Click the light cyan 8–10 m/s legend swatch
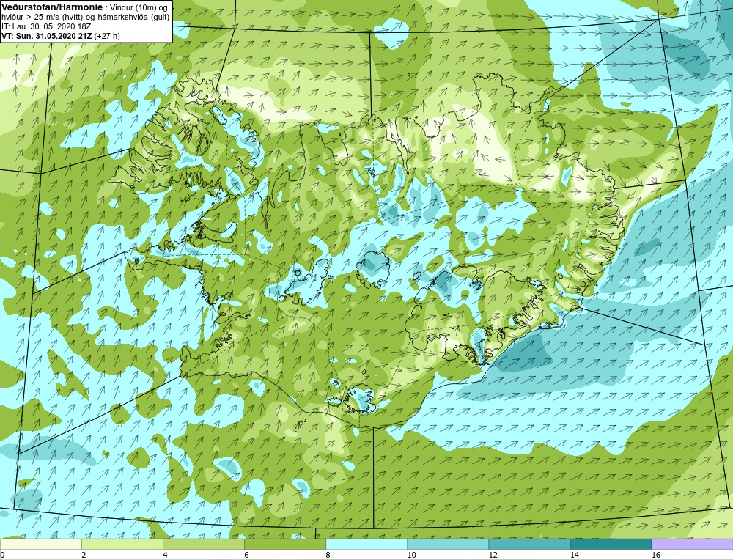 [x=366, y=544]
